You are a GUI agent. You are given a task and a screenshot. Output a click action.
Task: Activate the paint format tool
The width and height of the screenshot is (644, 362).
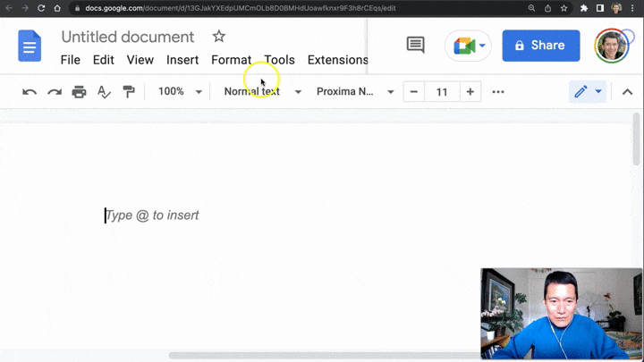click(x=129, y=92)
